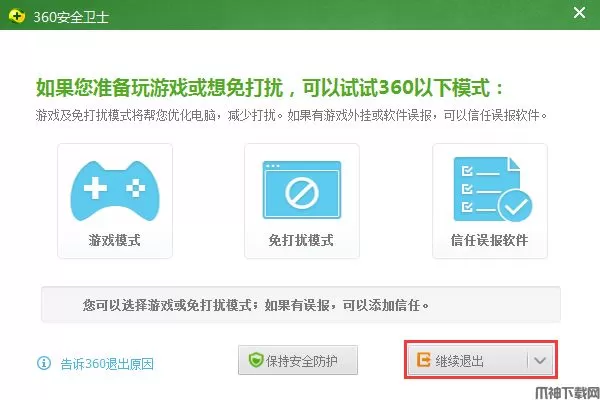Click the hint text 您可以选择游戏或免打扰模式
The width and height of the screenshot is (600, 400).
256,305
